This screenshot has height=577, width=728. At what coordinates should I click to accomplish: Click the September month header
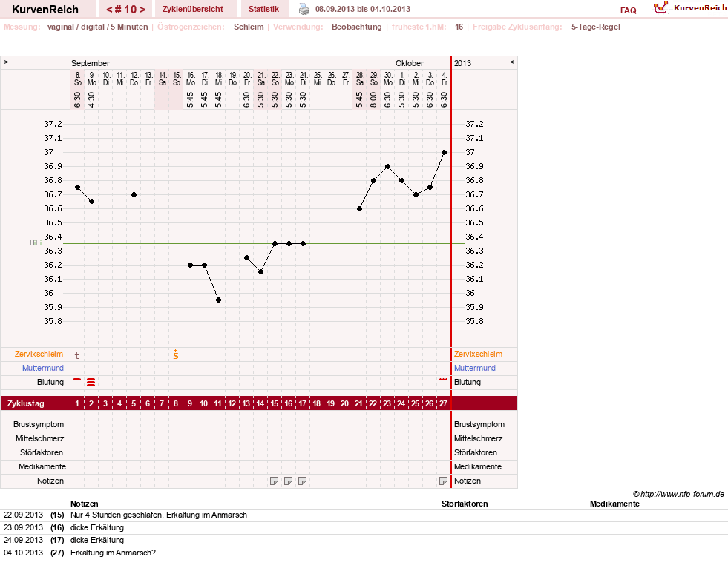[90, 63]
